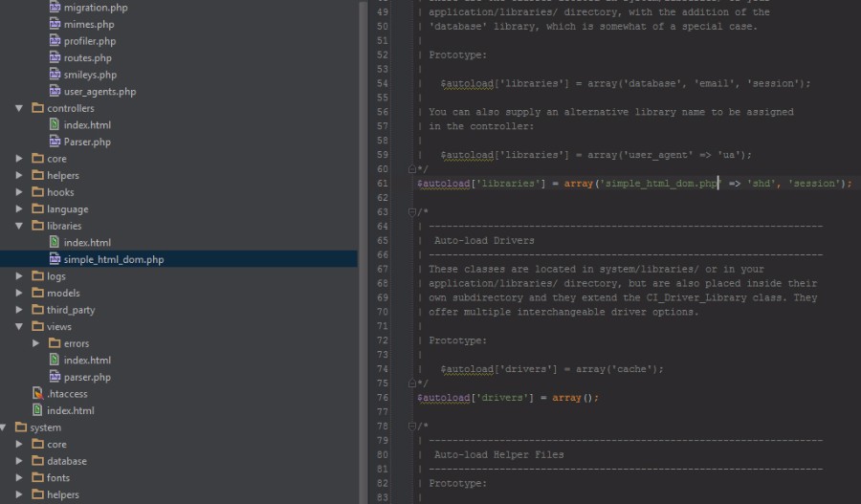Click the PHP file icon of Parser.php

[55, 142]
